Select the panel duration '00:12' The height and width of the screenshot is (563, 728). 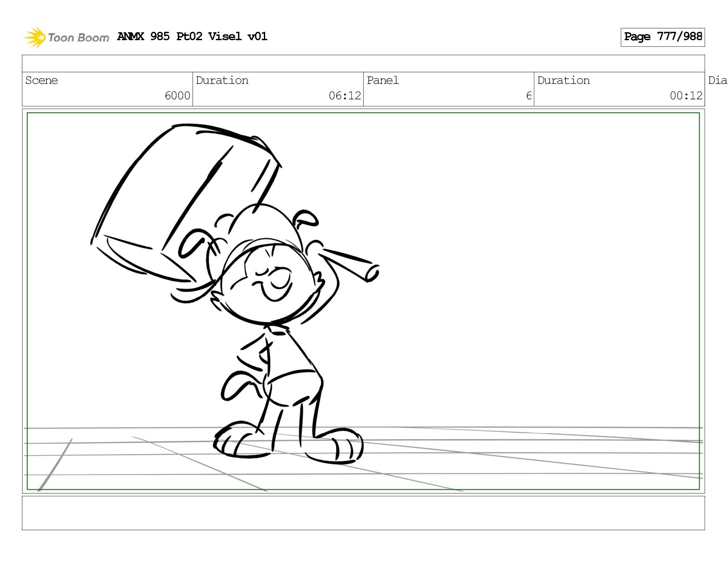686,96
